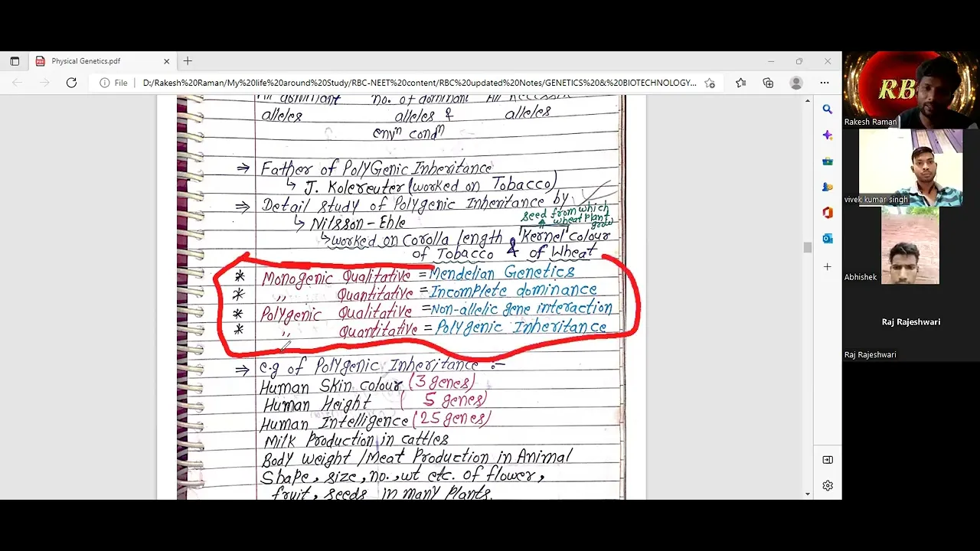Customize sidebar with plus icon
980x551 pixels.
pos(828,266)
